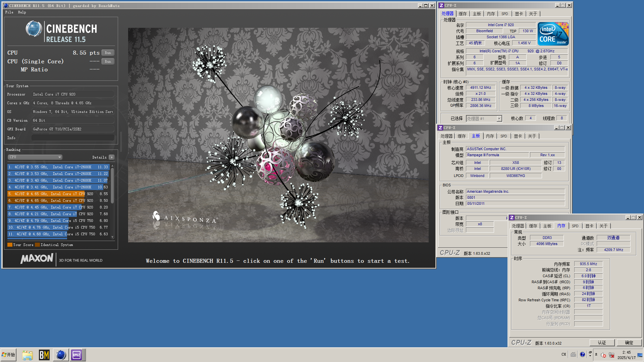Select 内存 tab in mainboard CPU-Z window
This screenshot has height=362, width=644.
click(490, 136)
